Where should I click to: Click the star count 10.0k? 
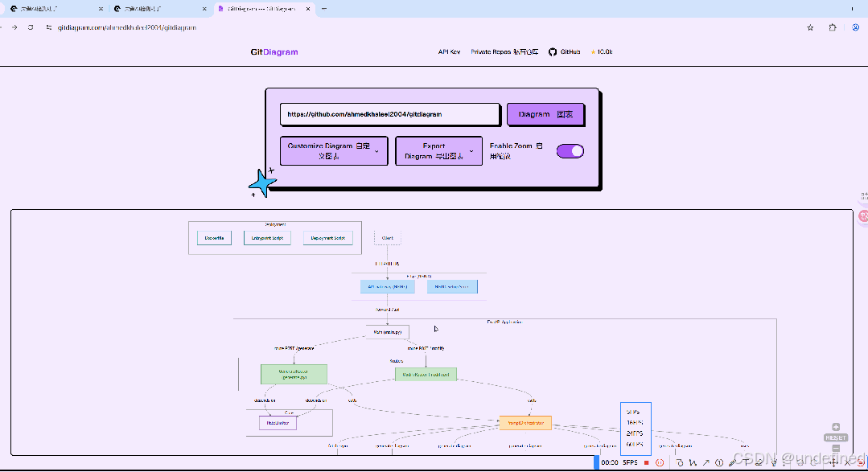[602, 52]
